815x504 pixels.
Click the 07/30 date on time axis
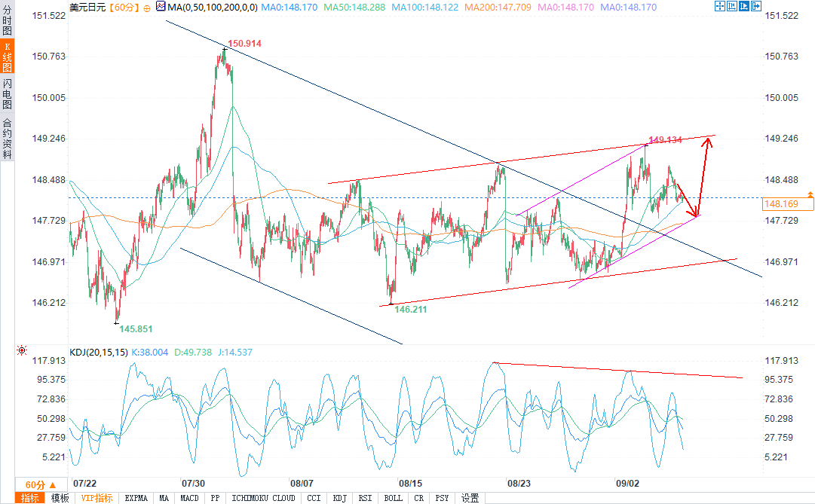coord(193,483)
